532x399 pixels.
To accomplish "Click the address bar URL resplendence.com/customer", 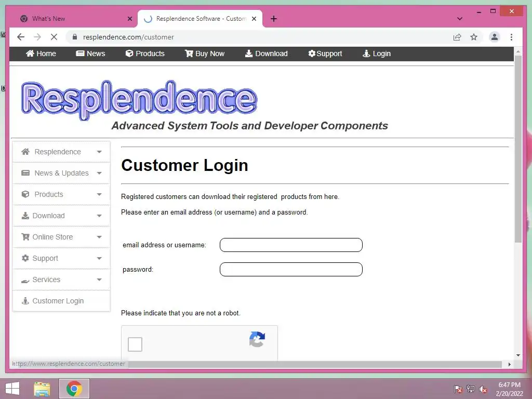I will coord(128,37).
